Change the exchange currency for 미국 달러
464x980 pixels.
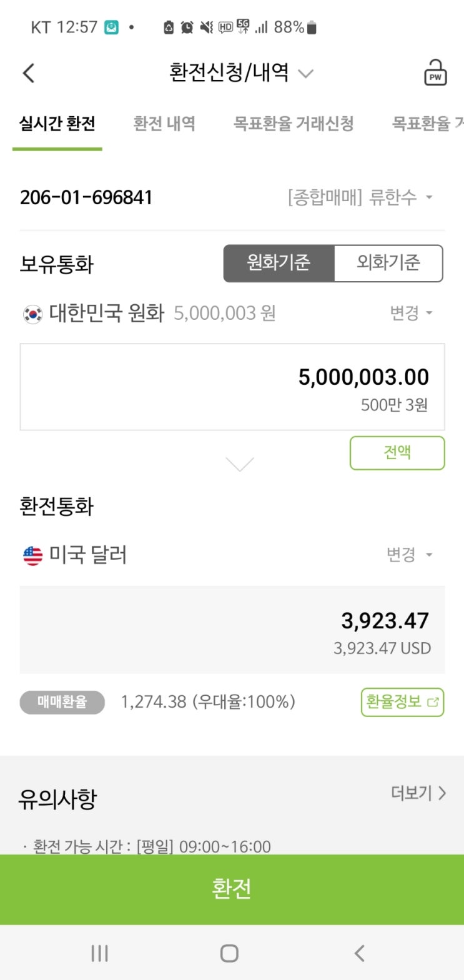click(409, 555)
